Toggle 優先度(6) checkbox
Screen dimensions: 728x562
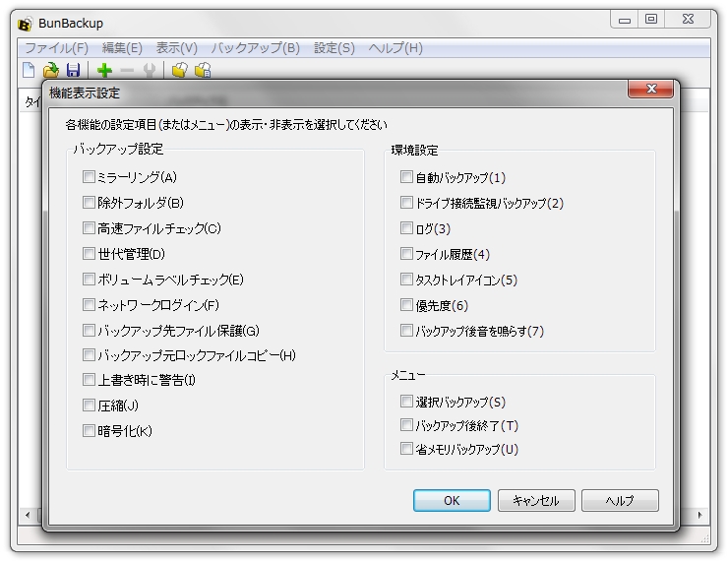tap(406, 304)
